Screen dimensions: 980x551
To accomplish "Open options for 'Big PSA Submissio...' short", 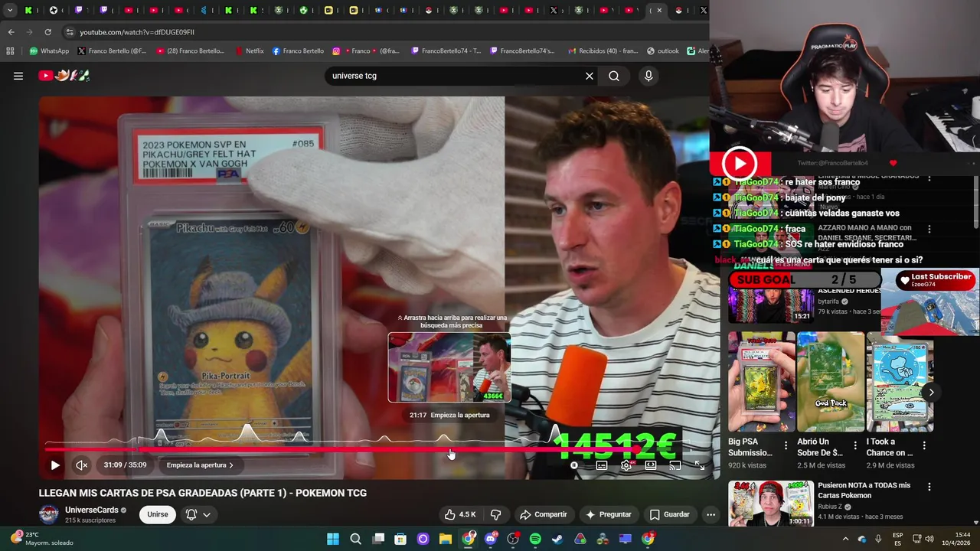I will tap(786, 445).
